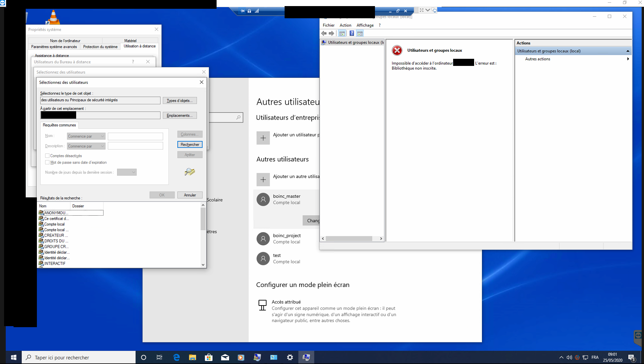The width and height of the screenshot is (644, 364).
Task: Click the volume icon in system tray
Action: pyautogui.click(x=568, y=357)
